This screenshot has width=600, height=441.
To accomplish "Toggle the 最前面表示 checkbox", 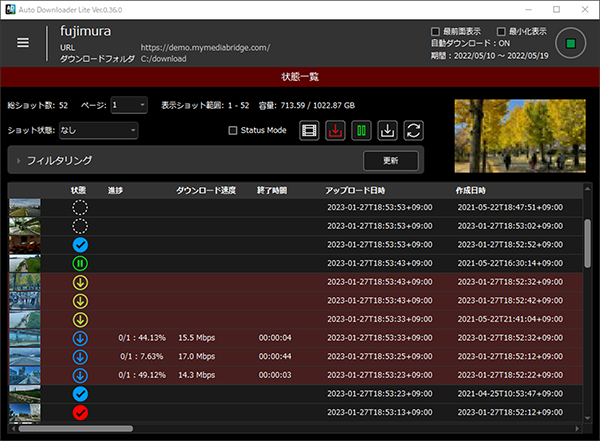I will [433, 31].
